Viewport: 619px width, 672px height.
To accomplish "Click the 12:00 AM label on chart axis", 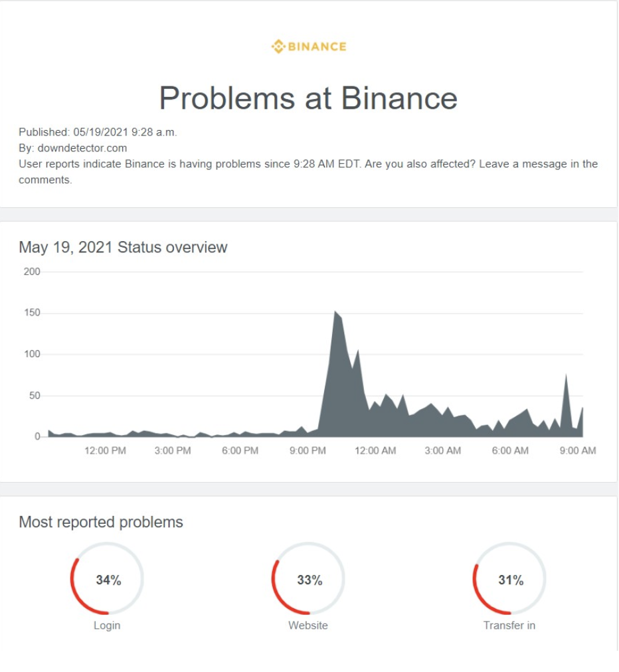I will click(x=375, y=451).
